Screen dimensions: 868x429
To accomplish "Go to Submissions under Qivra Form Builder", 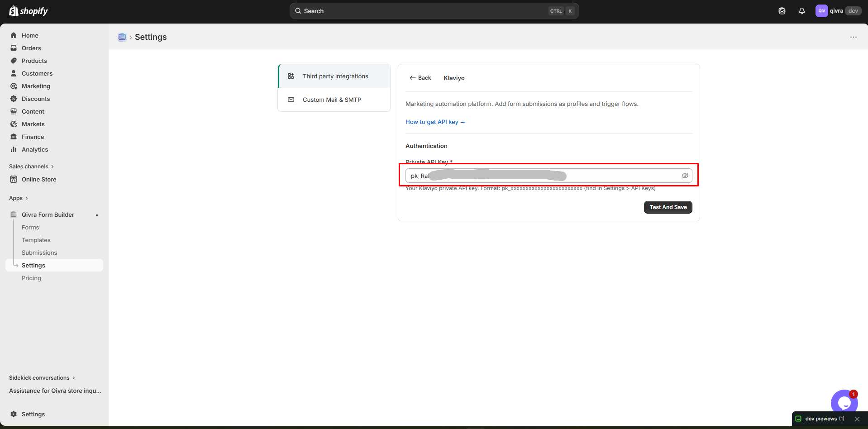I will click(x=39, y=253).
